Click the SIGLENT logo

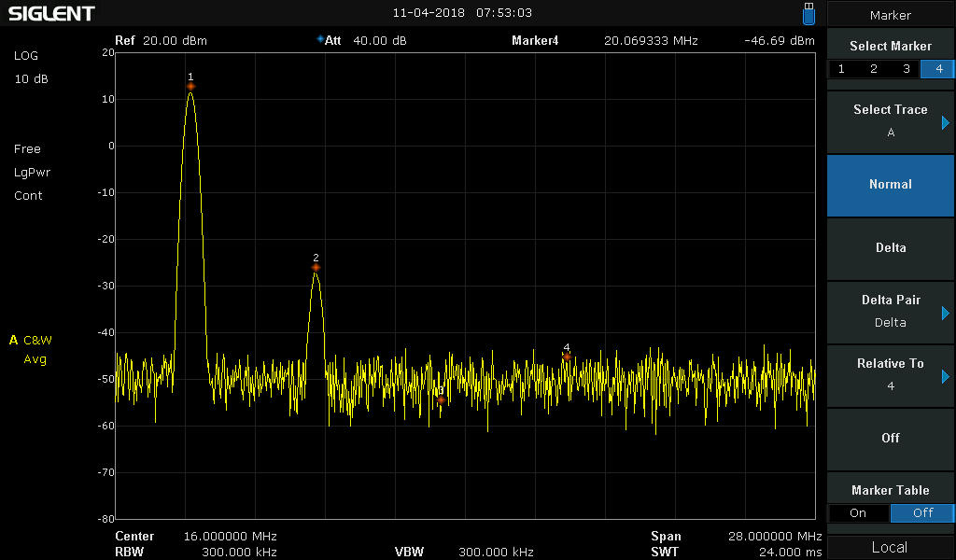click(x=51, y=13)
